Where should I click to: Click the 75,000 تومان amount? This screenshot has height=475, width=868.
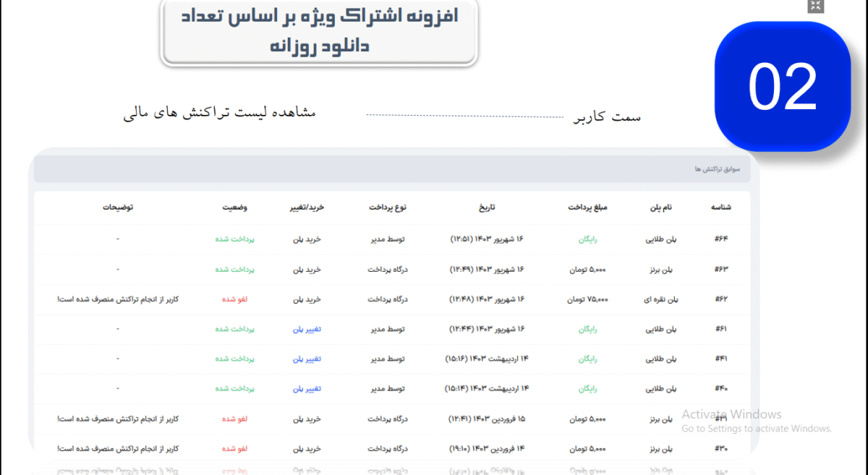[587, 299]
